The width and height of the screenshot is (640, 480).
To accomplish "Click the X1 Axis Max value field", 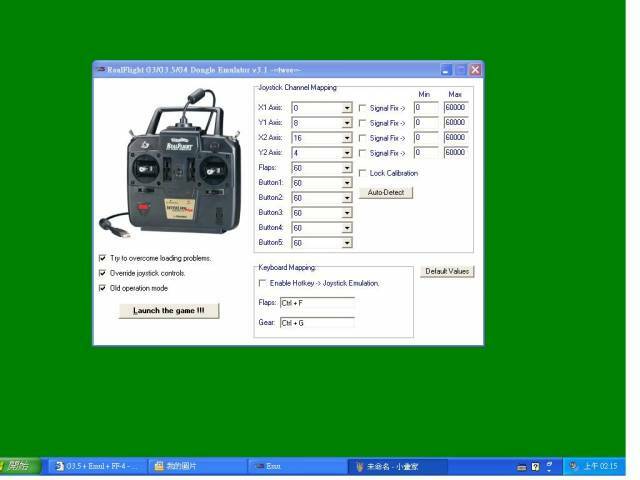I will tap(456, 107).
